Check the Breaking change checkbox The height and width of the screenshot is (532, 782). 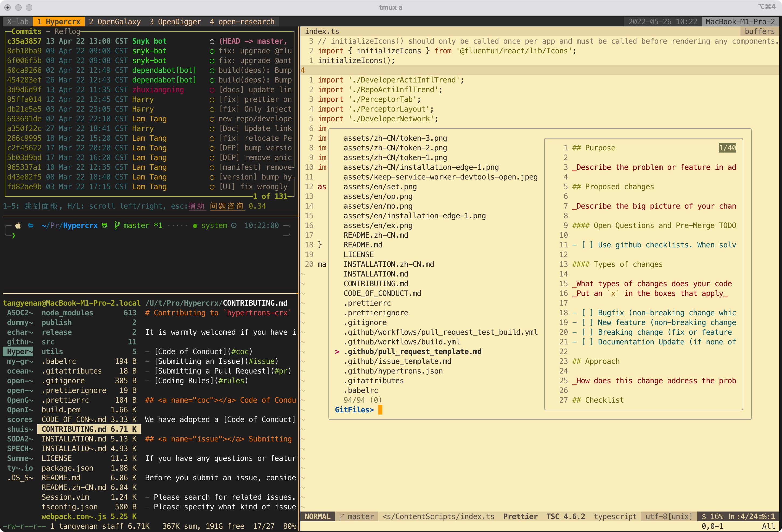(x=588, y=333)
